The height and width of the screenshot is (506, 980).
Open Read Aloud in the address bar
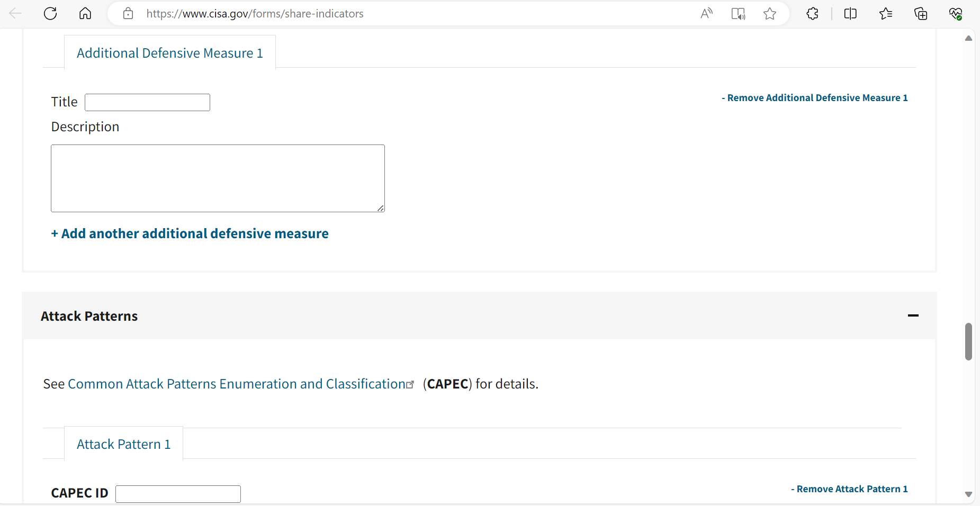pyautogui.click(x=706, y=14)
